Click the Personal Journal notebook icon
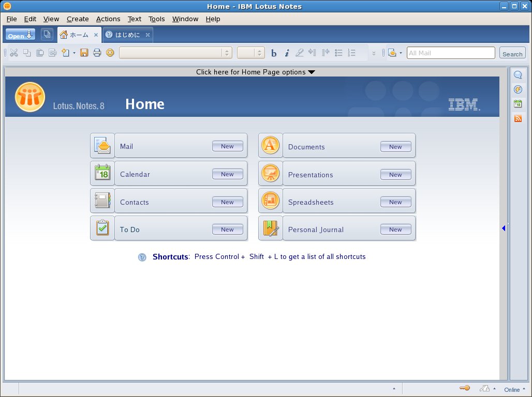Image resolution: width=532 pixels, height=397 pixels. pos(271,228)
